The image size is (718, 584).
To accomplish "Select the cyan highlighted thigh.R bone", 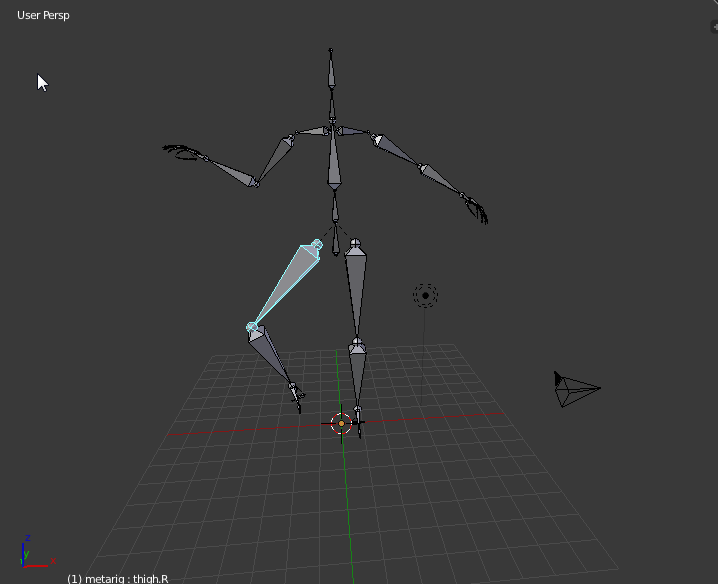I will [x=288, y=282].
